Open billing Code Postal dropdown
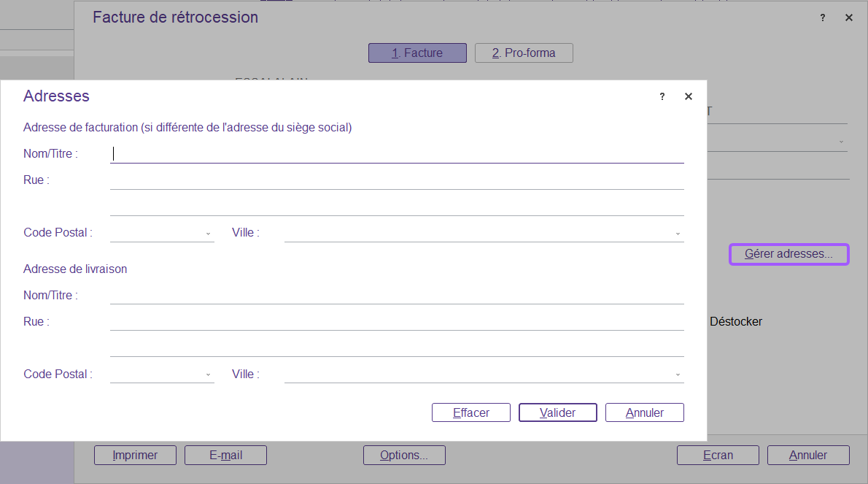Viewport: 868px width, 484px height. (x=209, y=234)
